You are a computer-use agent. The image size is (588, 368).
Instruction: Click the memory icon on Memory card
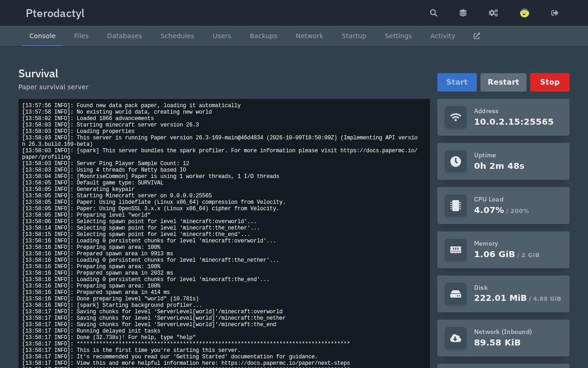[x=456, y=250]
